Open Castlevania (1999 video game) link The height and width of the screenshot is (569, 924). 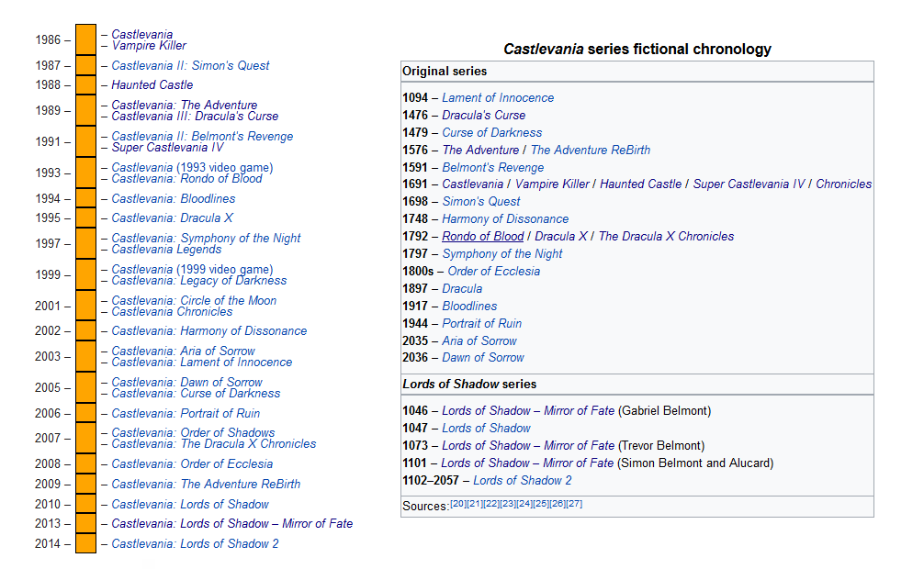click(192, 269)
